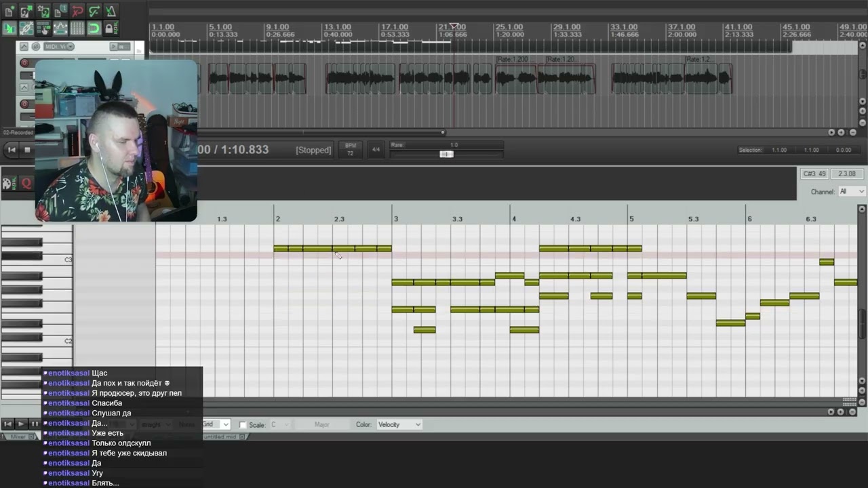Toggle the grid lines toolbar icon
The image size is (868, 488).
point(77,28)
